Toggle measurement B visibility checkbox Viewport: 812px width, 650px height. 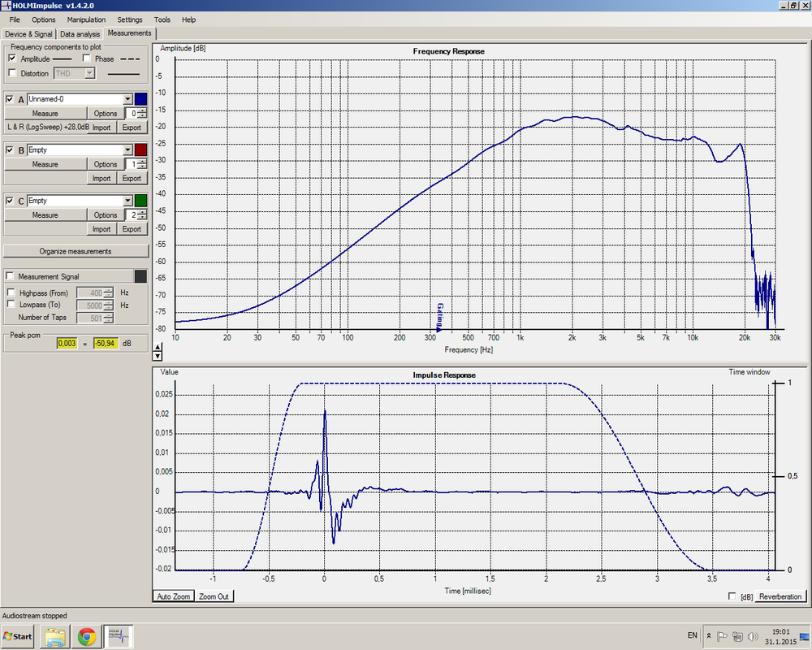(x=10, y=149)
